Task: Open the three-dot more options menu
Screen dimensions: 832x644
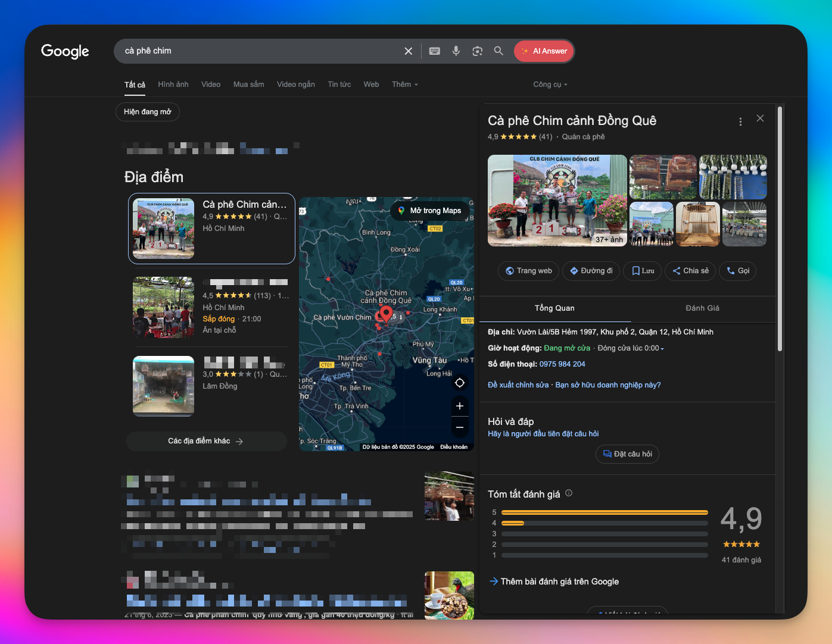Action: (x=740, y=121)
